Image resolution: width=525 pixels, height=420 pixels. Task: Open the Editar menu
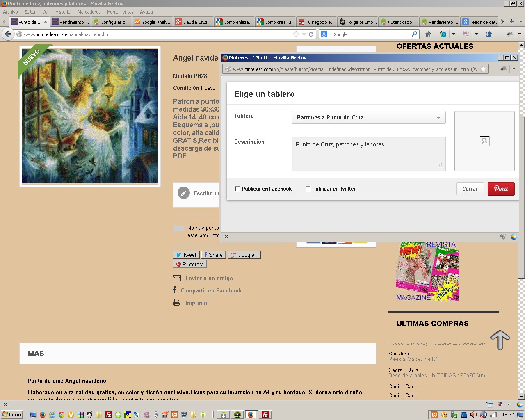tap(30, 12)
